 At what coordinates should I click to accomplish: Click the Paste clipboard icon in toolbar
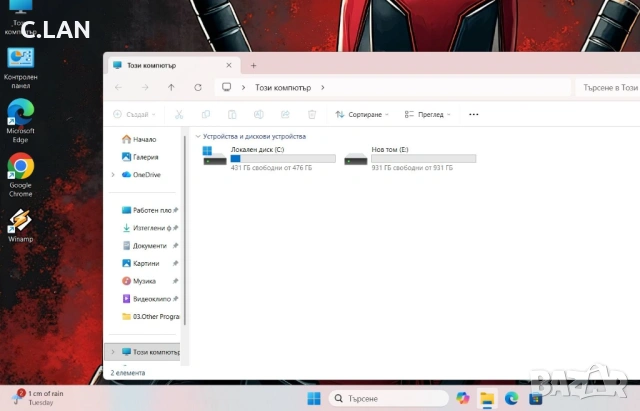232,115
